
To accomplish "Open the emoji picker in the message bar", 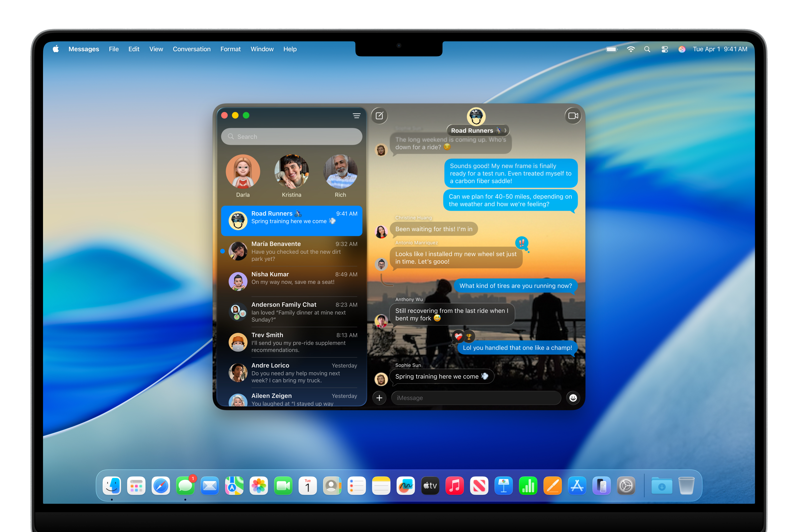I will click(x=573, y=398).
